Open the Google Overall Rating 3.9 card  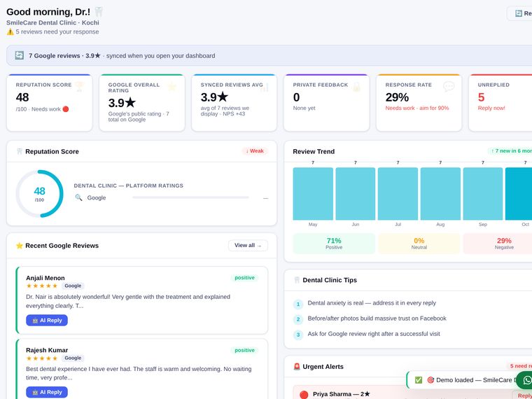pos(142,103)
